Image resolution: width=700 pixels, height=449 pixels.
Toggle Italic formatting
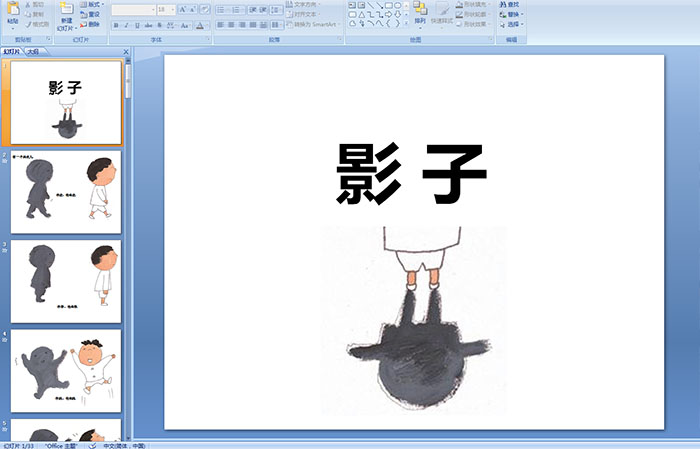pyautogui.click(x=127, y=25)
